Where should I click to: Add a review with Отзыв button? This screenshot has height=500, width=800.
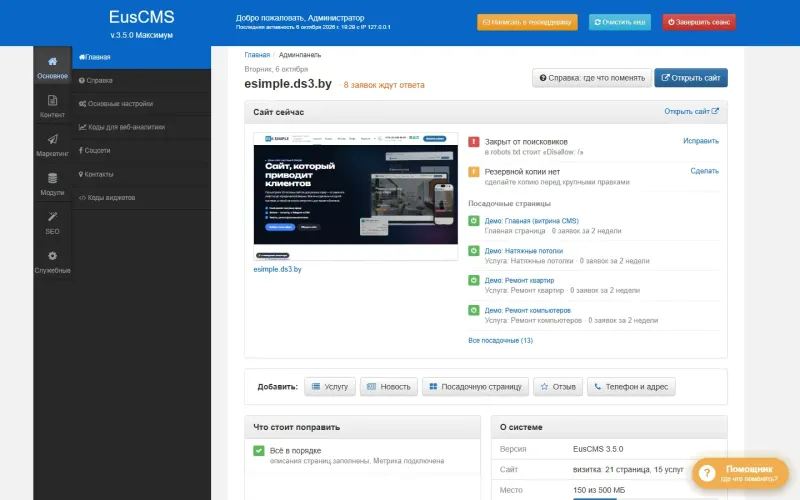pos(558,387)
